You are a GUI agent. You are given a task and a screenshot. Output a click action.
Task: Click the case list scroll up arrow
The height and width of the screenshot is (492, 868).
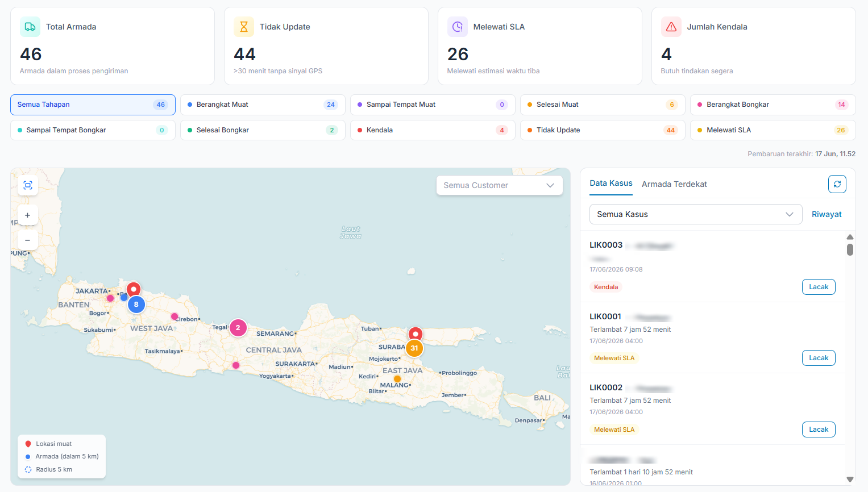pos(850,237)
